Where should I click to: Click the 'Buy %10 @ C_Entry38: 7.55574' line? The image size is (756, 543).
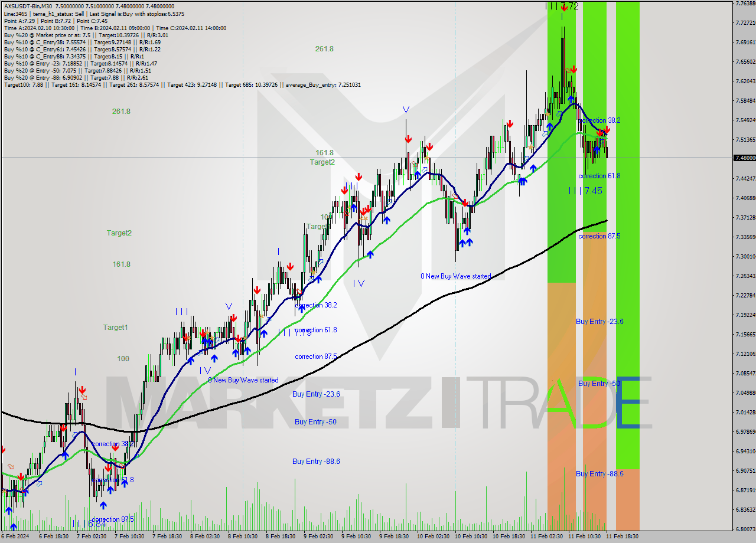pyautogui.click(x=82, y=42)
